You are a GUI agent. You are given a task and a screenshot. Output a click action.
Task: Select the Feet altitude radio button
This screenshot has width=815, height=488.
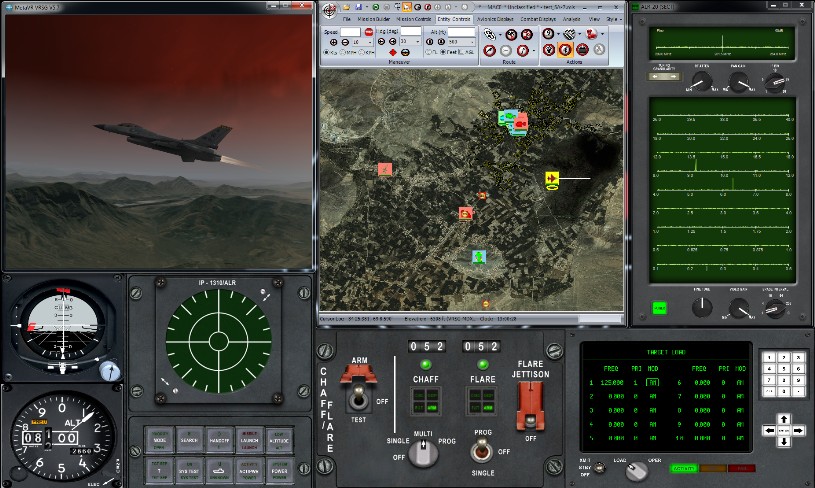442,52
